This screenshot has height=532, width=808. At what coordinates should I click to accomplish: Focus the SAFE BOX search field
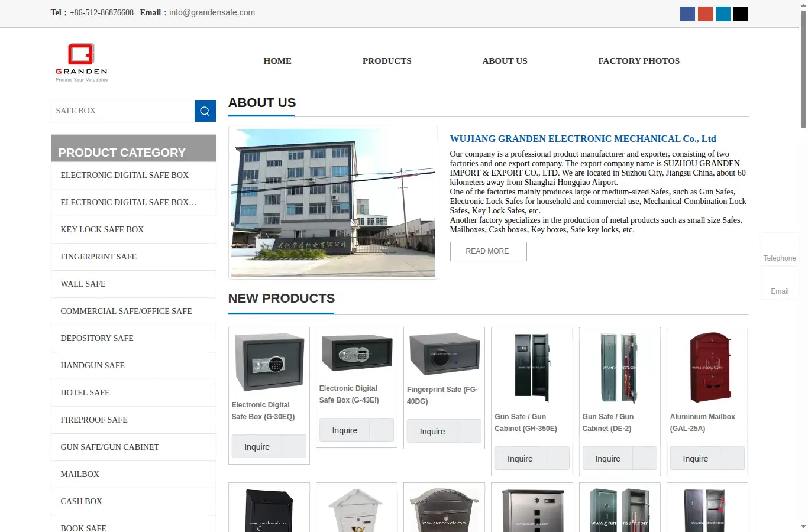tap(123, 111)
